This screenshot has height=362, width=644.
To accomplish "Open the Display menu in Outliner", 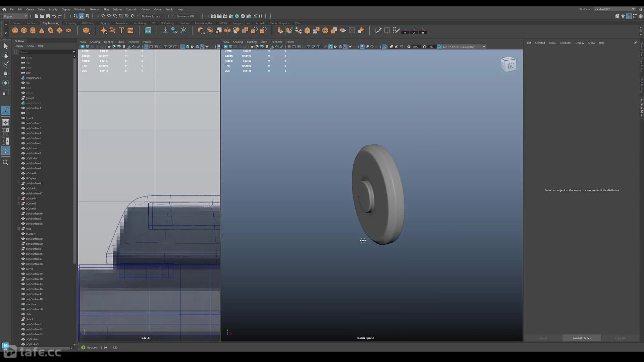I will click(19, 46).
